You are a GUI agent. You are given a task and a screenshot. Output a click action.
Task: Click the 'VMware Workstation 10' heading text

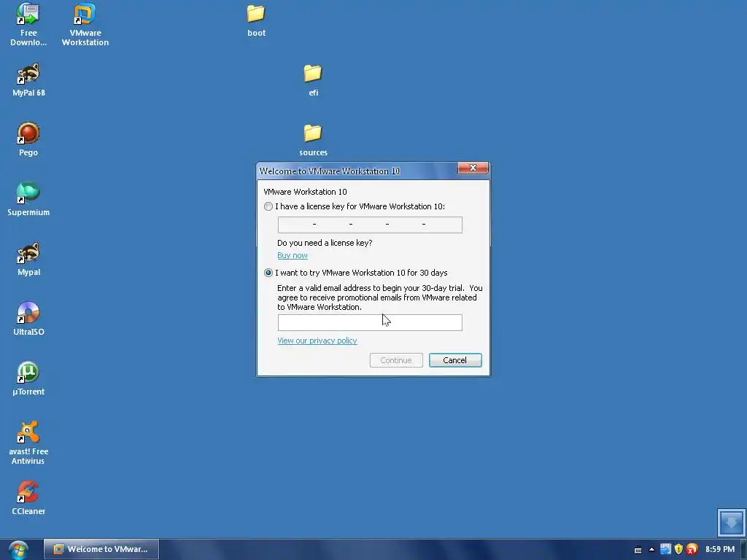click(305, 192)
